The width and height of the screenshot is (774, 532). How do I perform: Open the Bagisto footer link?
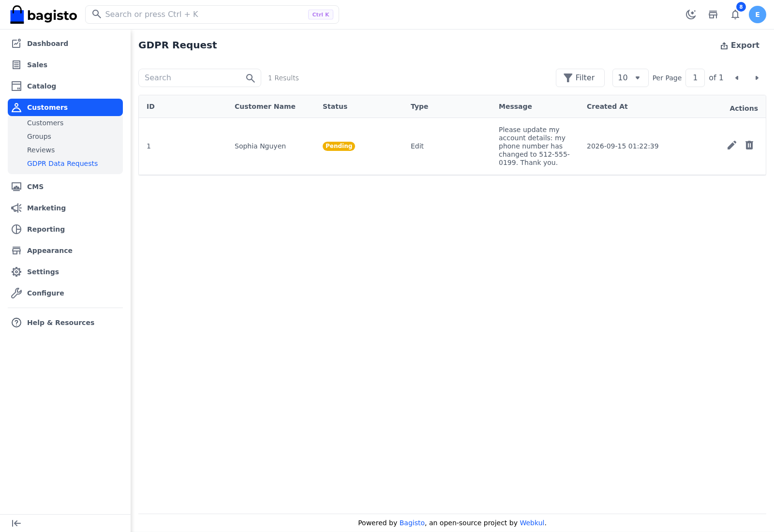[x=412, y=523]
